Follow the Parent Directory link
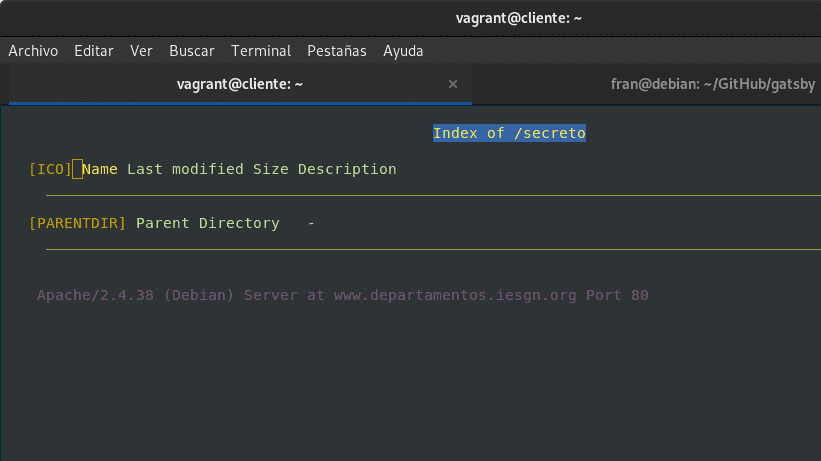Viewport: 821px width, 461px height. point(207,223)
